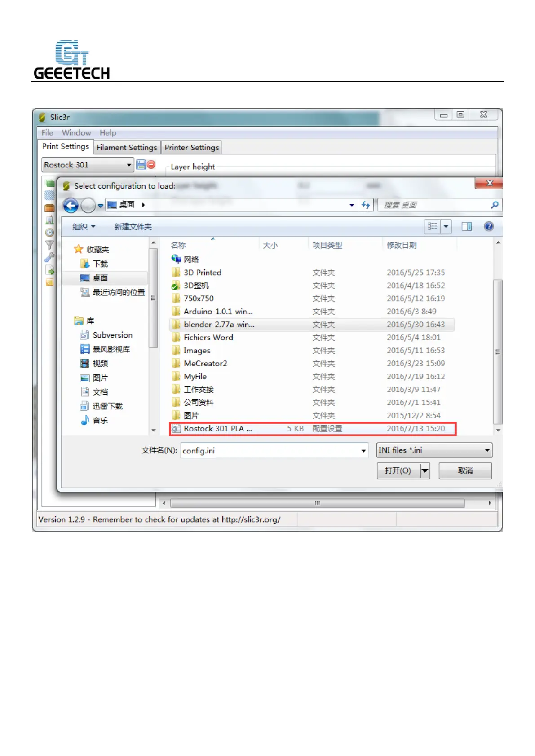
Task: Click the 搜索 桌面 search field
Action: coord(439,205)
